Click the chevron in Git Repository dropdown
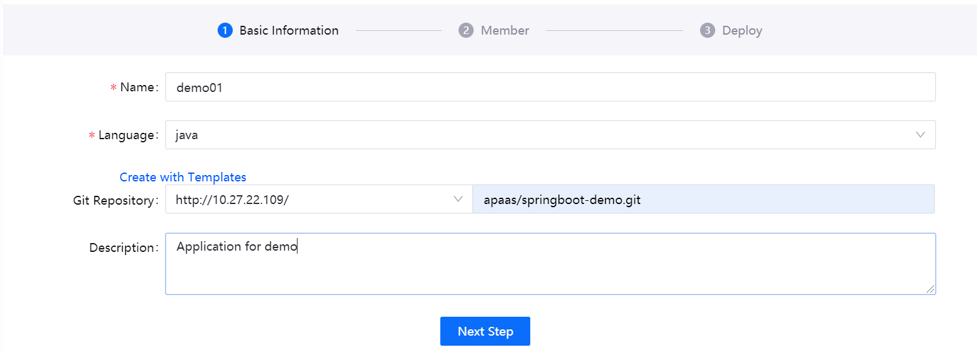 pyautogui.click(x=458, y=200)
